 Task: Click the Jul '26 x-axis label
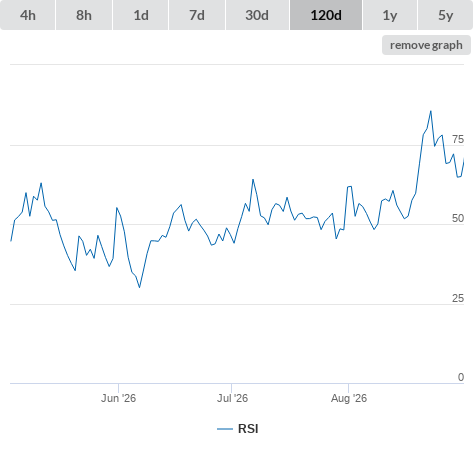coord(232,398)
